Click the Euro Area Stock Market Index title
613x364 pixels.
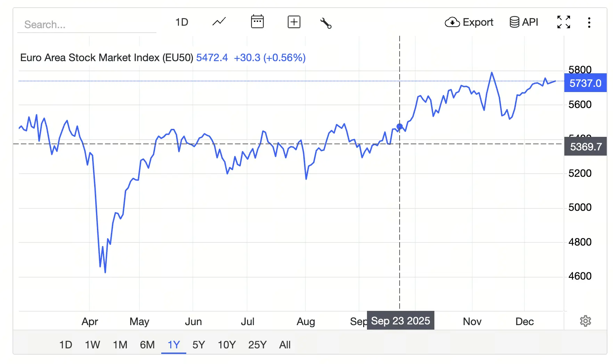[107, 58]
